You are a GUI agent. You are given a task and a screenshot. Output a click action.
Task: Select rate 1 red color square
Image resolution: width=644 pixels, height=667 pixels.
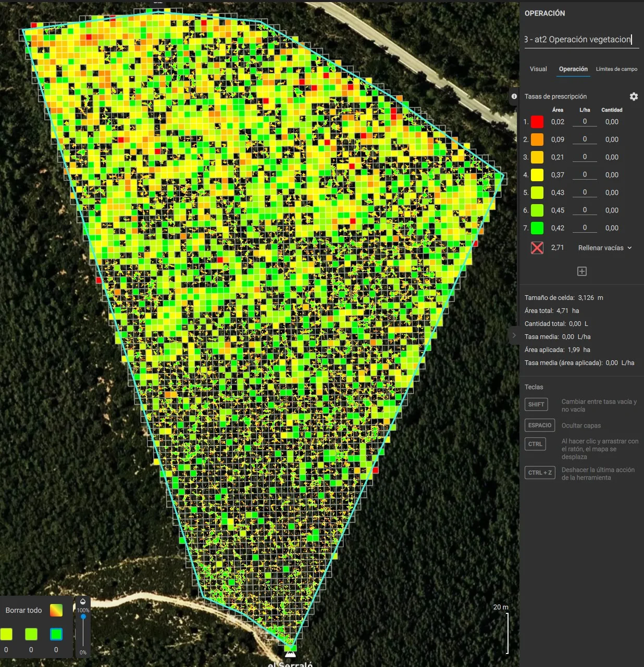(537, 122)
